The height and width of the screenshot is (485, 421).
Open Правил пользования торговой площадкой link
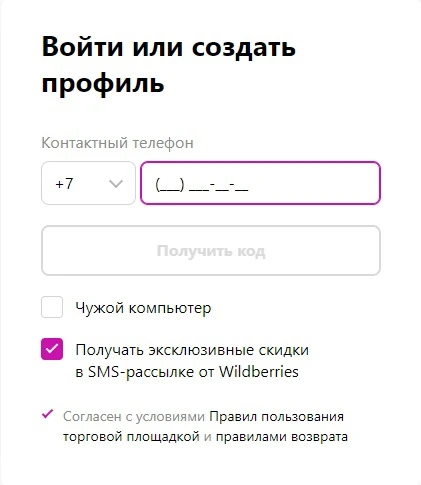pyautogui.click(x=203, y=426)
